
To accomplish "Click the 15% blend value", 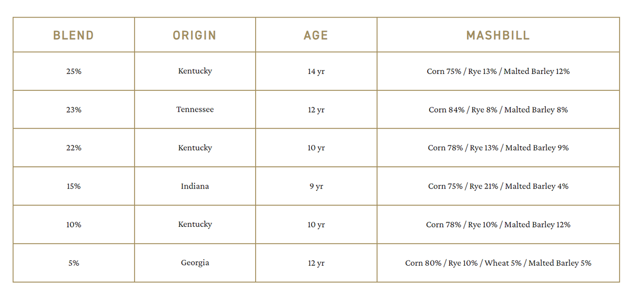I will pos(74,186).
